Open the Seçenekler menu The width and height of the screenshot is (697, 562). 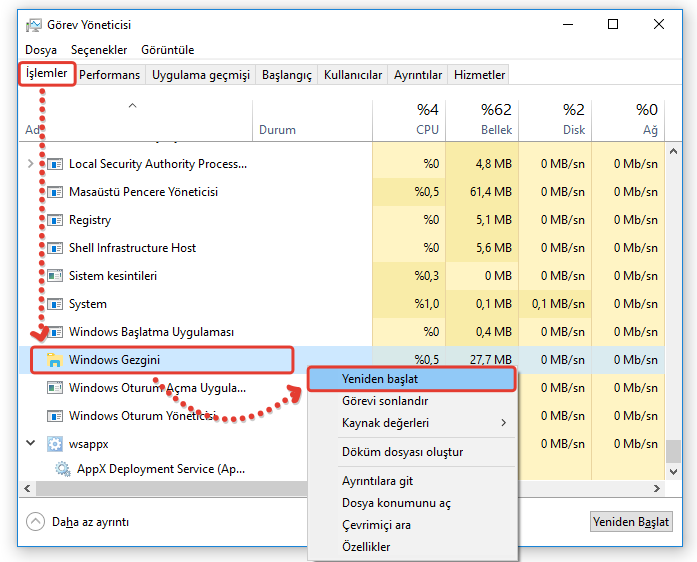pos(99,50)
